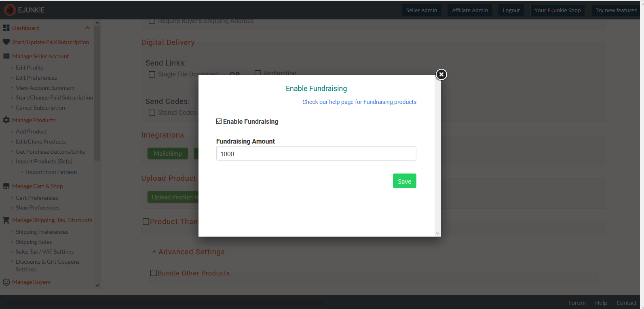This screenshot has width=644, height=309.
Task: Click the Fundraising Amount input field
Action: tap(316, 154)
